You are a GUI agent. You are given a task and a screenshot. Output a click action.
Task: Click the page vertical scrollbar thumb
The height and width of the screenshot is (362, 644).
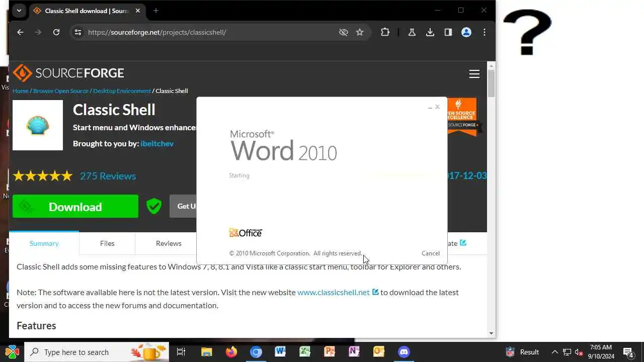tap(491, 83)
